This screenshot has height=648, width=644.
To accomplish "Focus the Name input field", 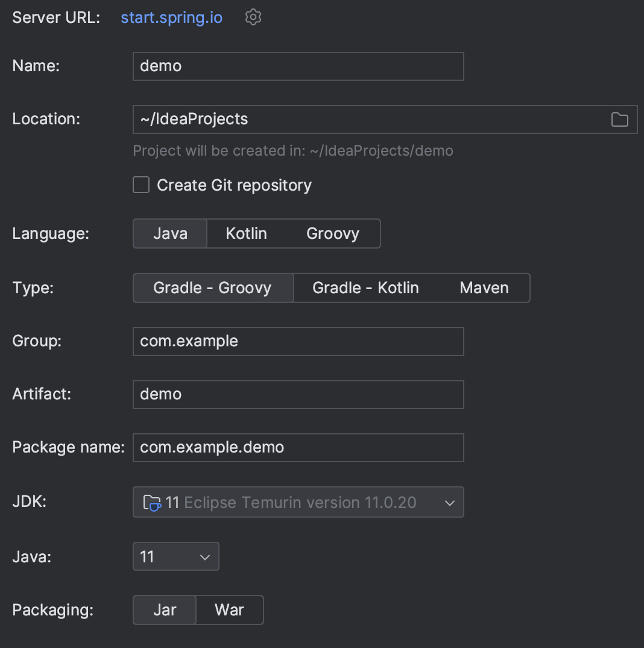I will [x=298, y=66].
